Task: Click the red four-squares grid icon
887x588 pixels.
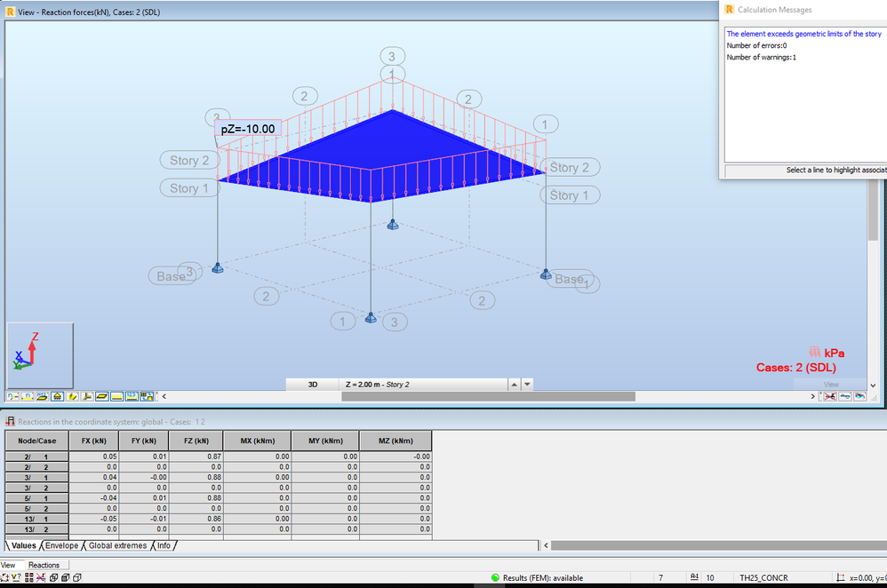Action: tap(28, 577)
